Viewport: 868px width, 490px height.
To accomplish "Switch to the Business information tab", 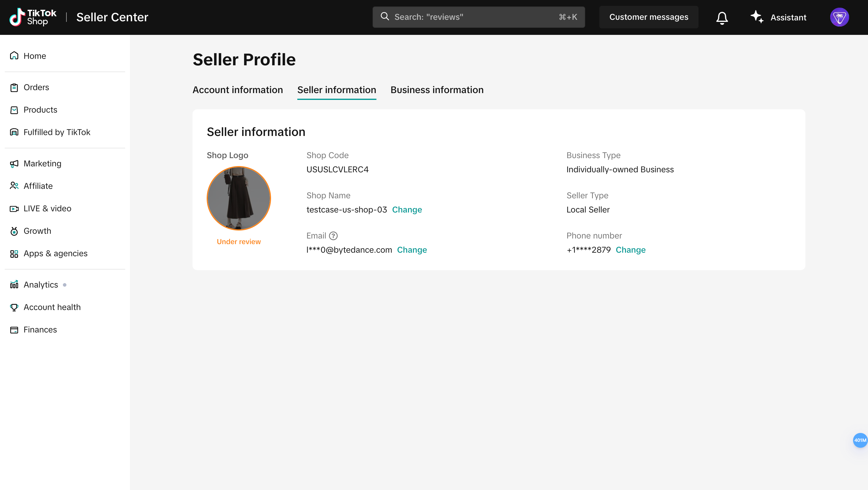I will pyautogui.click(x=437, y=90).
